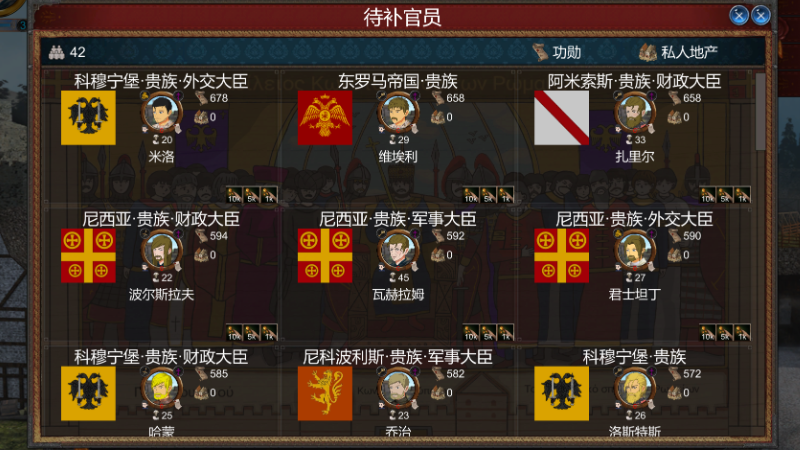Viewport: 800px width, 450px height.
Task: Click the vertical scrollbar of the officials list
Action: tap(760, 112)
